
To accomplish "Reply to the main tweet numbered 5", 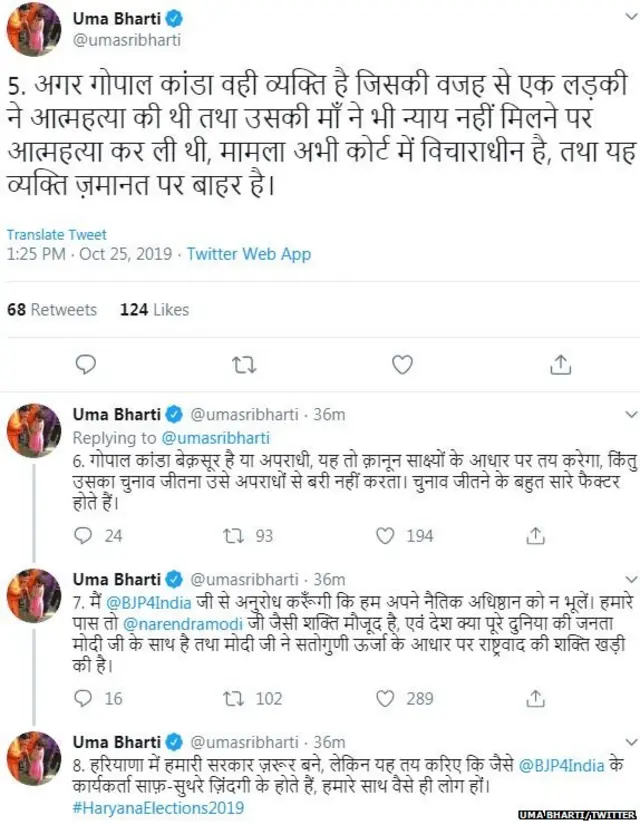I will (x=86, y=366).
